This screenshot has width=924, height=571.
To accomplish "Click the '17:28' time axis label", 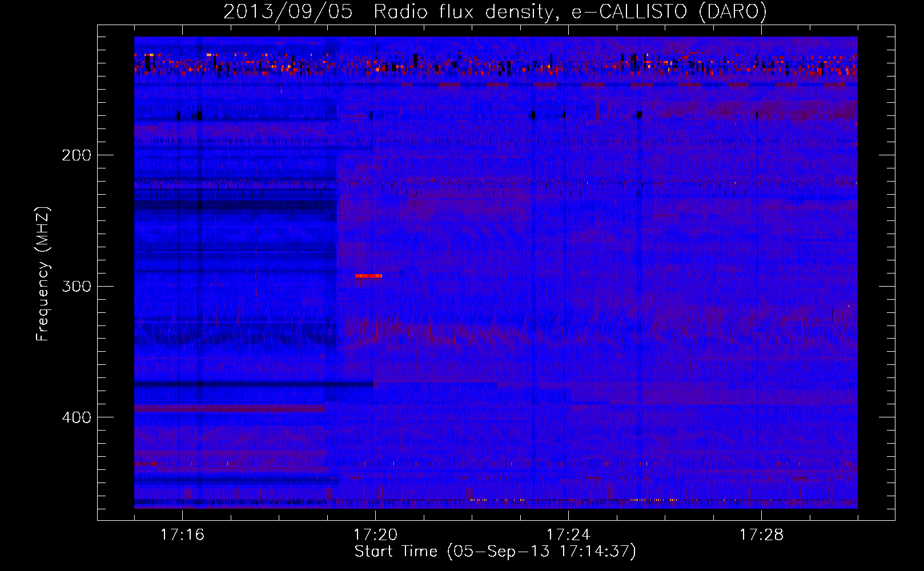I will coord(761,534).
